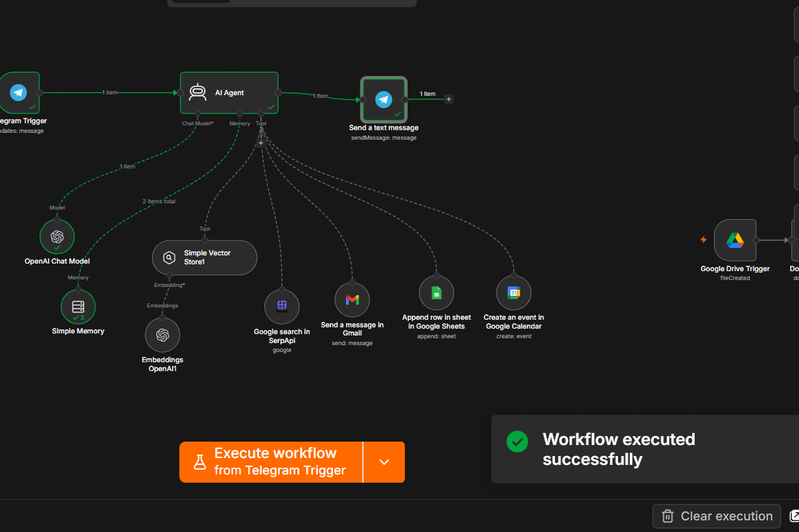Click the plus on the Tool connector

click(x=261, y=143)
